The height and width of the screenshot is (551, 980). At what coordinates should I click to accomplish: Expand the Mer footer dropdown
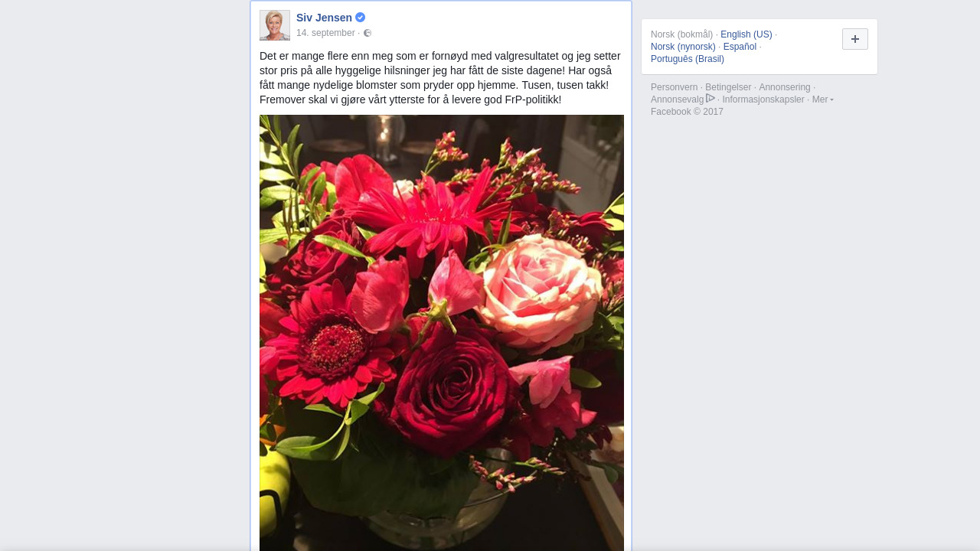coord(822,99)
